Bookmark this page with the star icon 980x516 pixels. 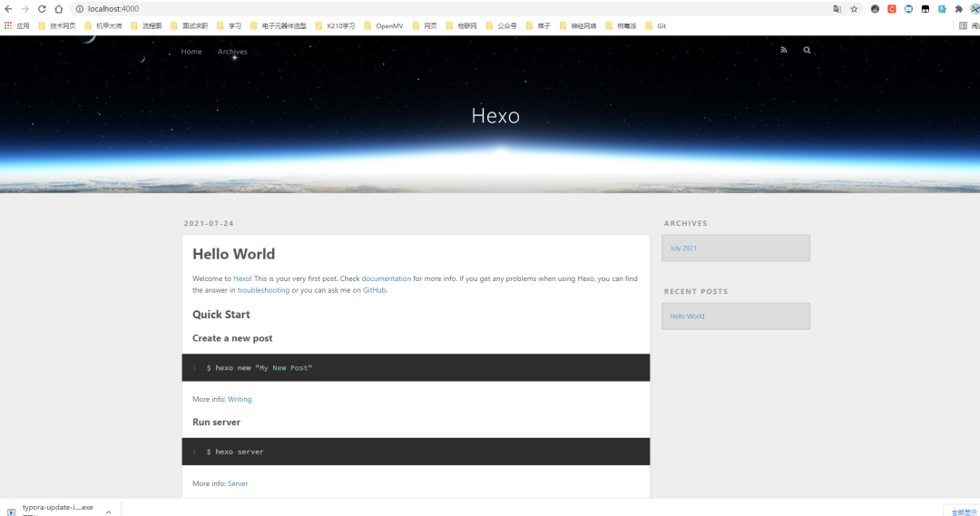[854, 9]
